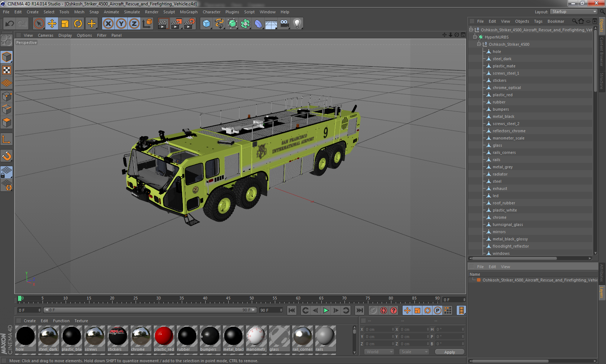
Task: Toggle parameter keyframe recording P
Action: (x=438, y=310)
